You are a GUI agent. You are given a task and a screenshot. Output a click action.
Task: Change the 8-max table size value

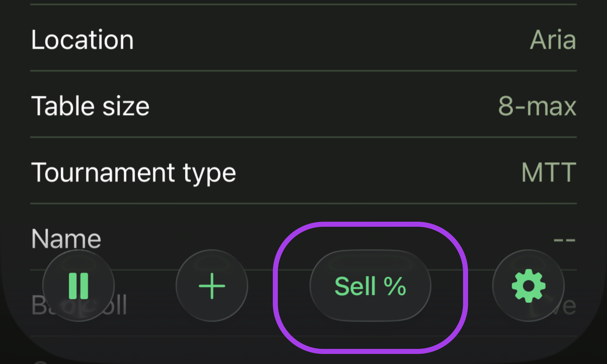coord(537,106)
